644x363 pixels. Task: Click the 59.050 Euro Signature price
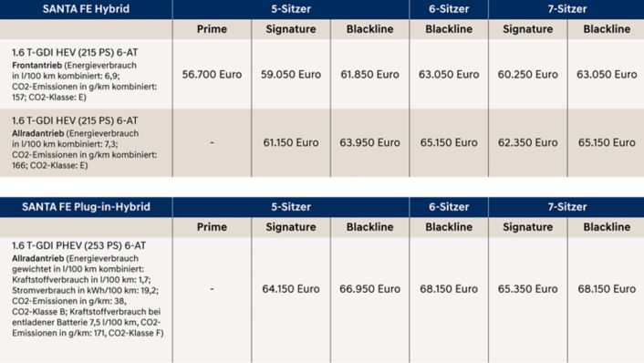(291, 74)
